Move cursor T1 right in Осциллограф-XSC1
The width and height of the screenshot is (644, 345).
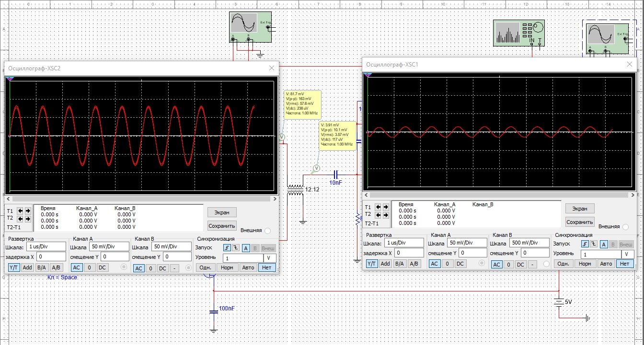pyautogui.click(x=386, y=207)
